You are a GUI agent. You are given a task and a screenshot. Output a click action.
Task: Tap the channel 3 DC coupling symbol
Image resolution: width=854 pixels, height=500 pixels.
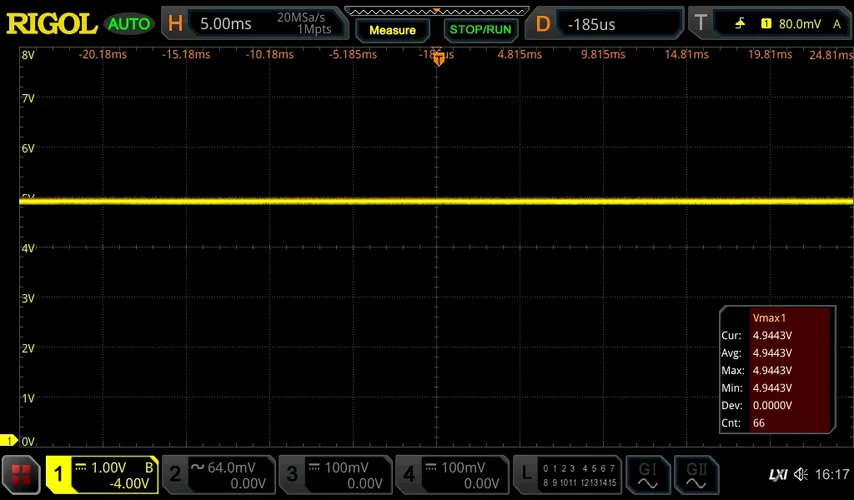[x=314, y=467]
